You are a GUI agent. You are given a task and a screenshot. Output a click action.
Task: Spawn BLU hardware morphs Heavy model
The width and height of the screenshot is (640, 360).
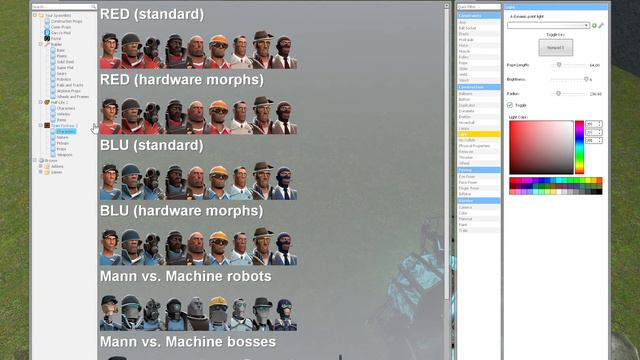[x=198, y=247]
